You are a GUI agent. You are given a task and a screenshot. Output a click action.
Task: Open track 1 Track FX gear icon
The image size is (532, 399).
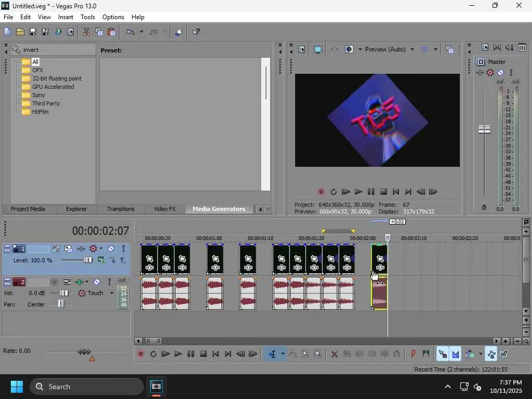[94, 249]
